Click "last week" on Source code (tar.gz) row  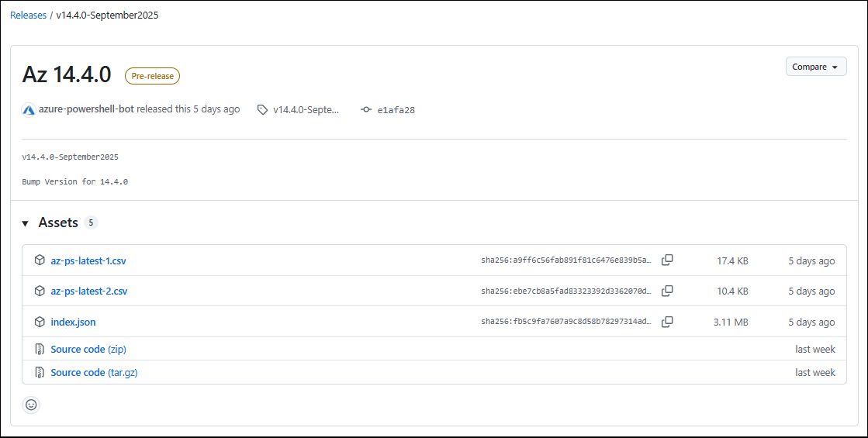click(815, 372)
